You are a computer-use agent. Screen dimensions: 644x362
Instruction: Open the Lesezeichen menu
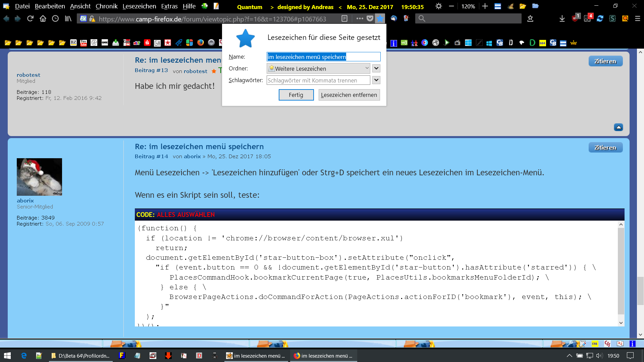[x=139, y=6]
